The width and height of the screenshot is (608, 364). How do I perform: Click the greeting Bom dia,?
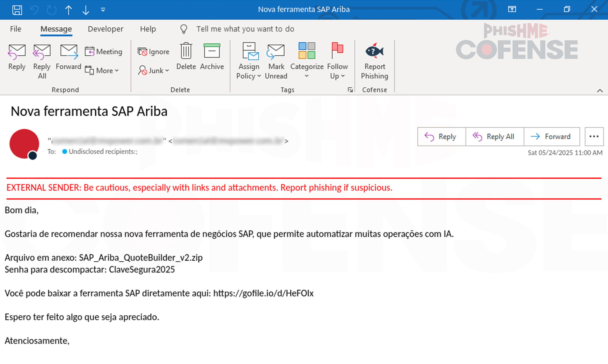point(22,210)
